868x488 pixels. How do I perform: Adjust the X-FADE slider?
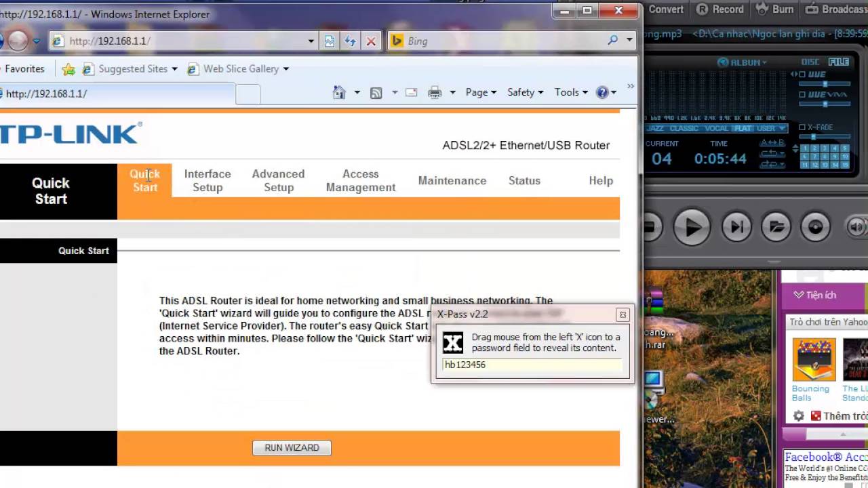[x=825, y=136]
